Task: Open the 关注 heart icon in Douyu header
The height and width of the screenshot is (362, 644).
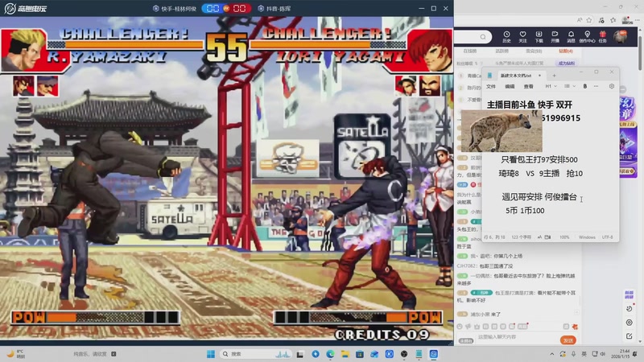Action: (522, 36)
